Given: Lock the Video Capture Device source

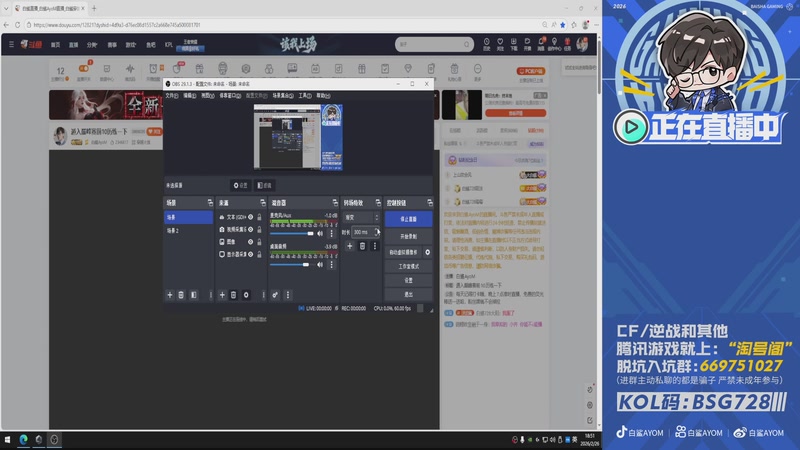Looking at the screenshot, I should [x=259, y=229].
